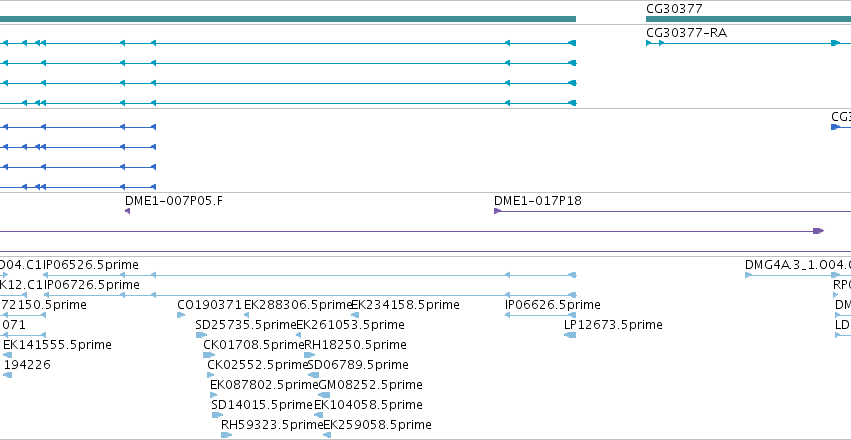Open the CO190371 feature label
The width and height of the screenshot is (851, 440).
click(x=209, y=305)
